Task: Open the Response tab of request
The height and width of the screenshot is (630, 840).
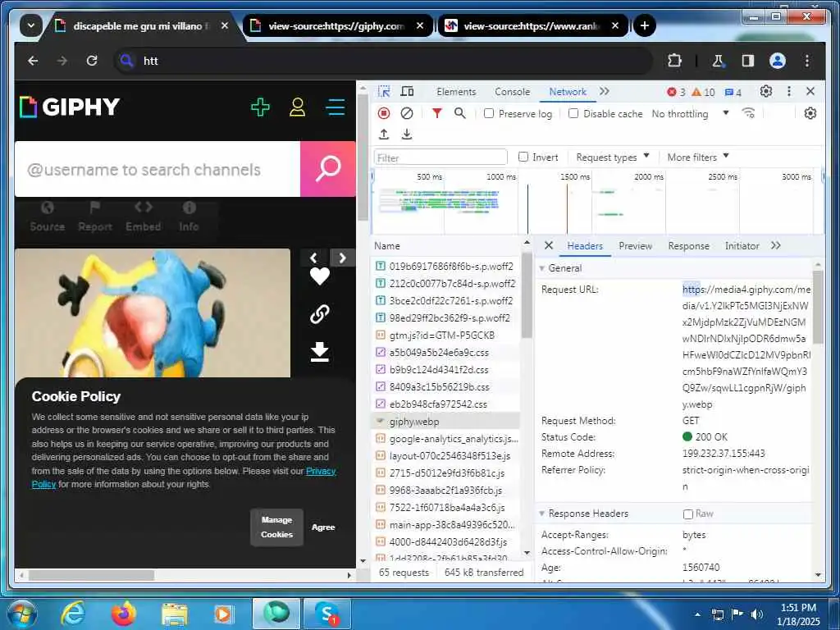Action: [x=688, y=245]
